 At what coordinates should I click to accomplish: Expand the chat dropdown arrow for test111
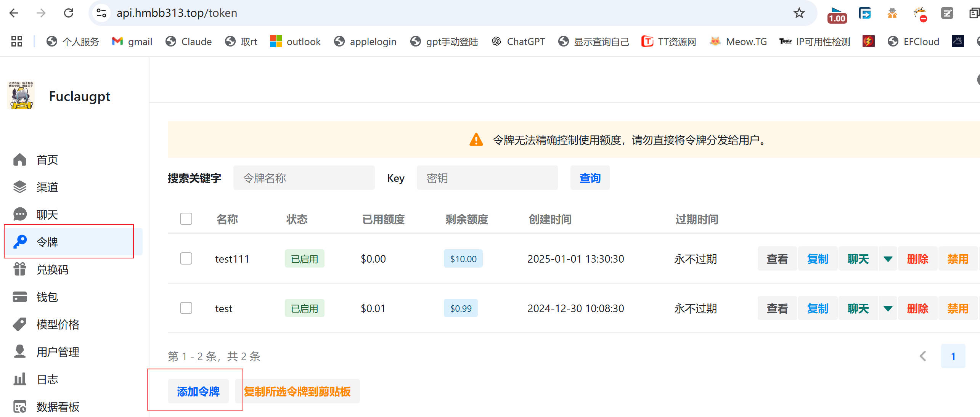pos(888,259)
